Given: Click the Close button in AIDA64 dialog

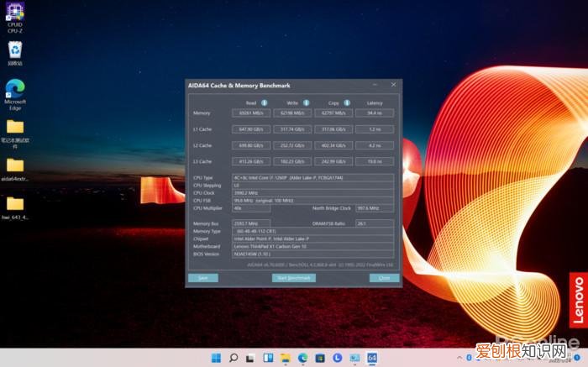Looking at the screenshot, I should (384, 278).
